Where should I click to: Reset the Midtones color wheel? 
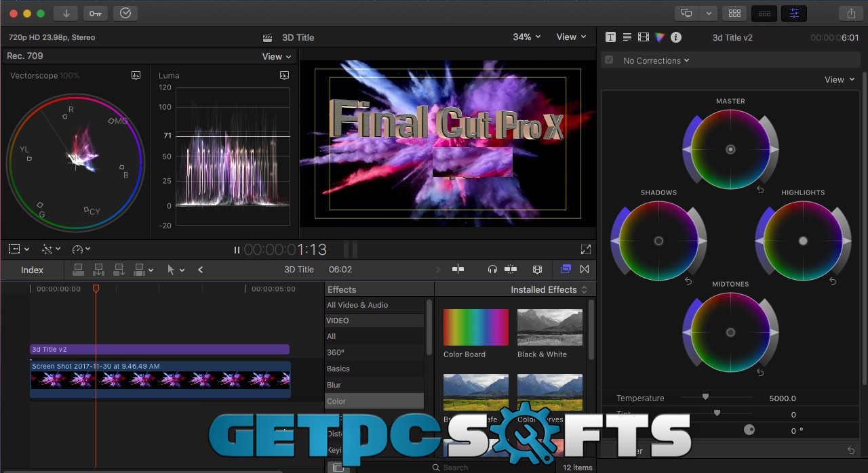pos(760,373)
